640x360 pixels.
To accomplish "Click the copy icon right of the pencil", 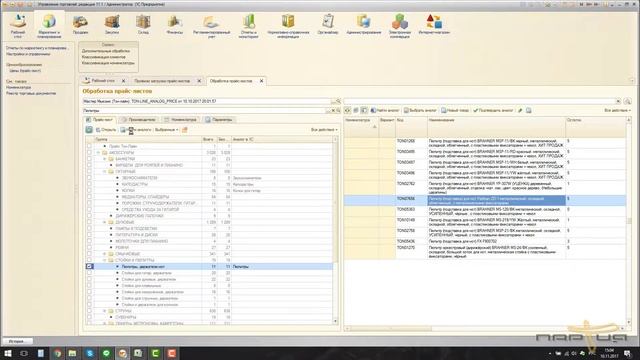I will point(529,111).
